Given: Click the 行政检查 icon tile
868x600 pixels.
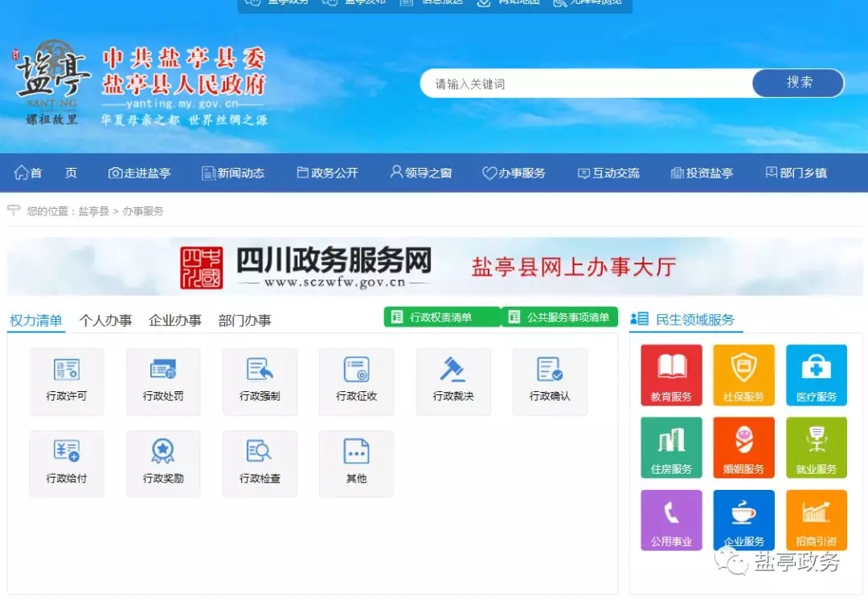Looking at the screenshot, I should click(x=260, y=464).
